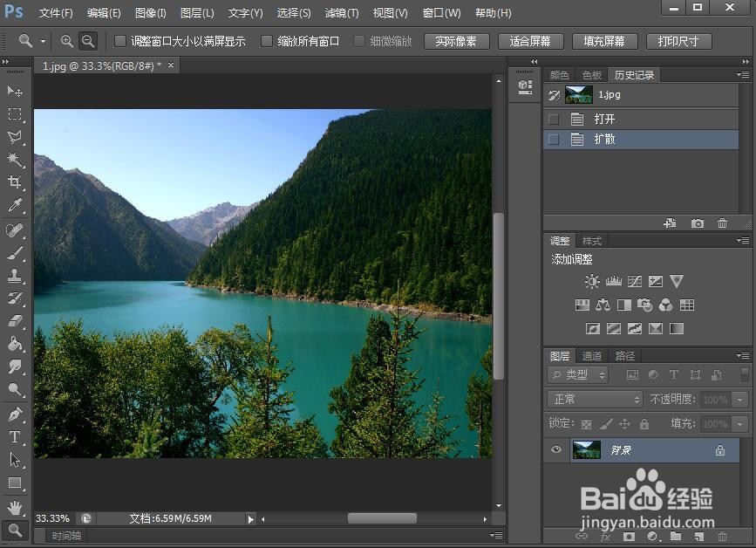Click the 实际像素 button
The width and height of the screenshot is (756, 548).
point(457,40)
